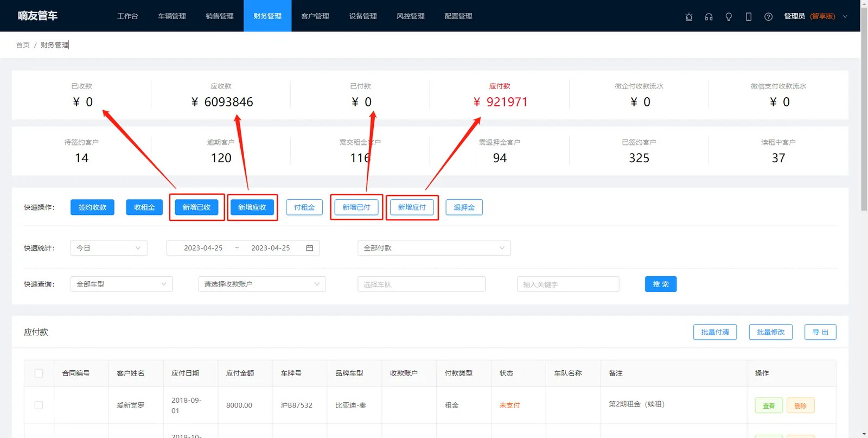Click the page vertical scrollbar
Screen dimensions: 868x438
pos(864,109)
